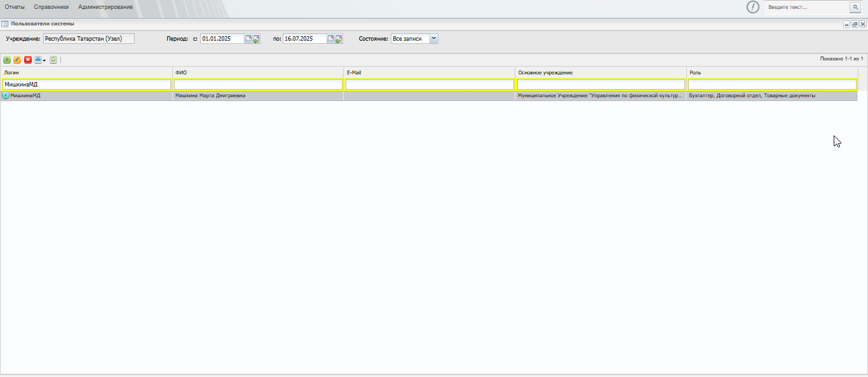Sort by the ФИО column header
This screenshot has width=868, height=377.
click(258, 72)
